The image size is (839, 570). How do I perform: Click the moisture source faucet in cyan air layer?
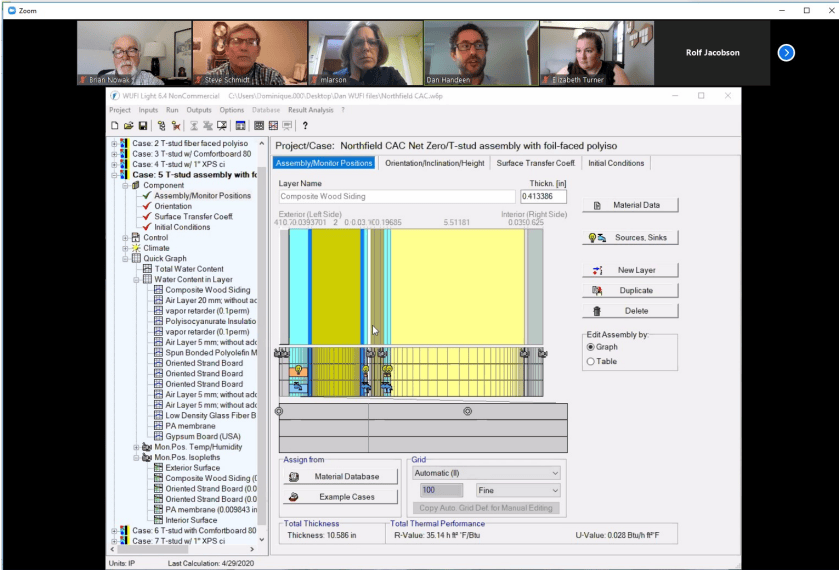(298, 386)
